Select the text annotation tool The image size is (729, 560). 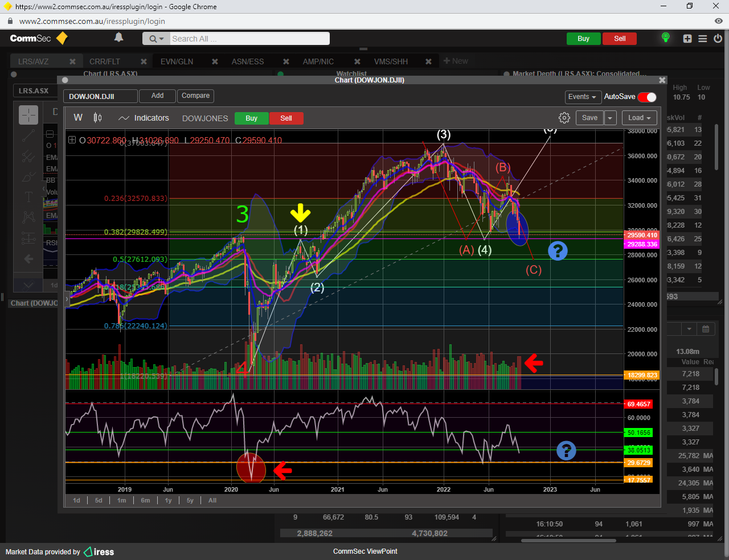(x=28, y=197)
